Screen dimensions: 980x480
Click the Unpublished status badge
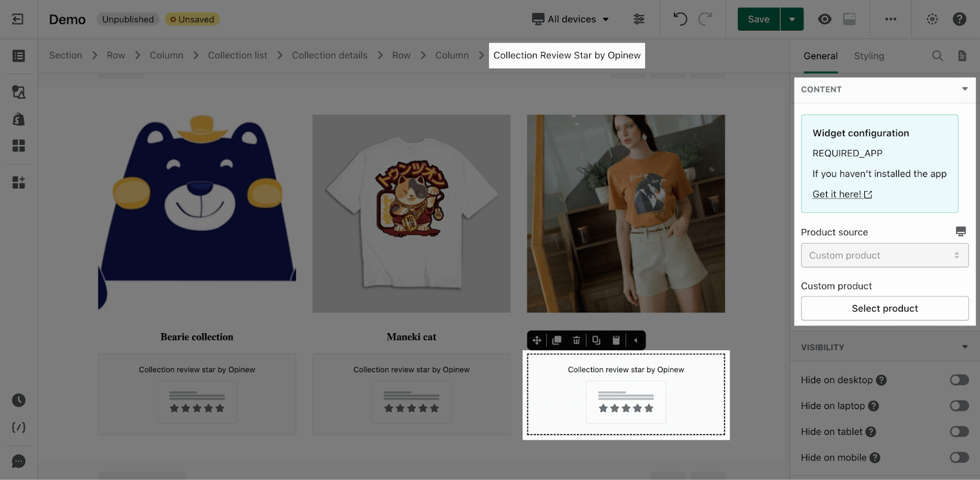point(128,19)
